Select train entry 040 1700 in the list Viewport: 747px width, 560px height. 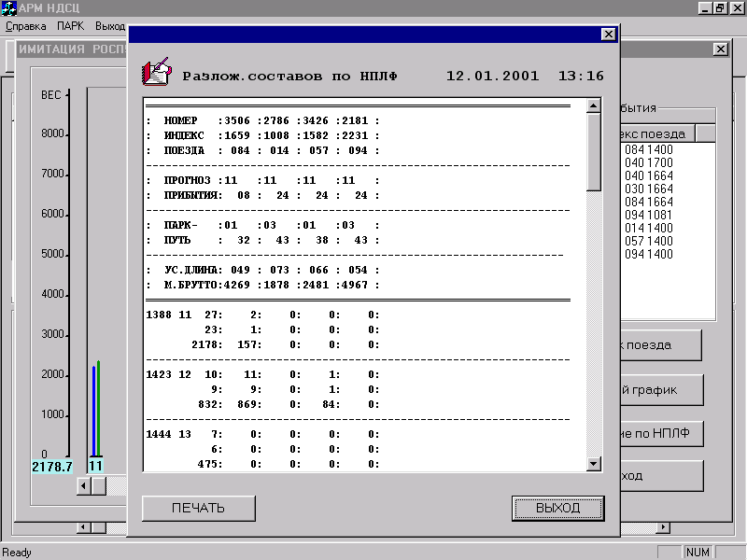pyautogui.click(x=648, y=162)
